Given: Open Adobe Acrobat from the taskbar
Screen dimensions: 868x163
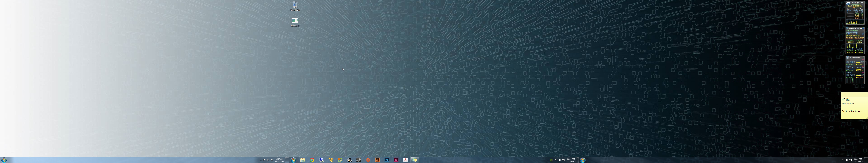Looking at the screenshot, I should [x=405, y=160].
